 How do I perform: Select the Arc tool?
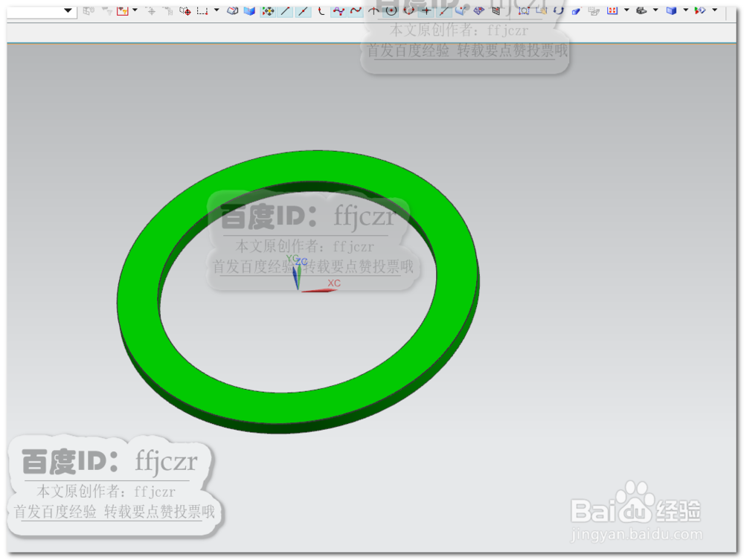(321, 10)
